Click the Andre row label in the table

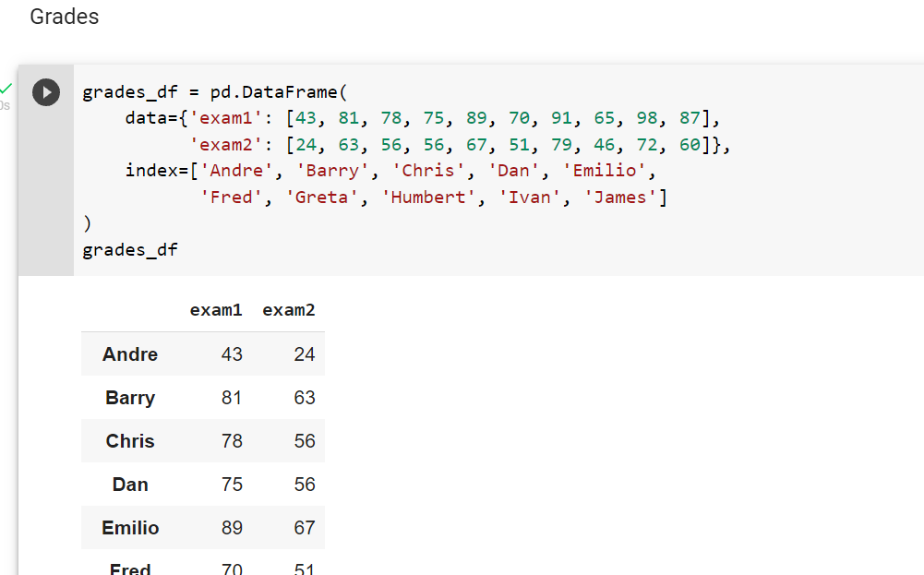[129, 354]
